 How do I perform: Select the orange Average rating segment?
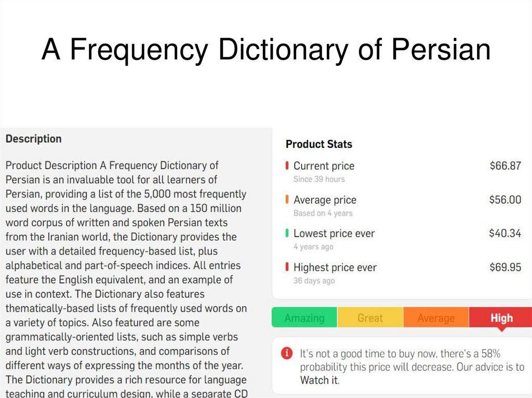pyautogui.click(x=436, y=318)
